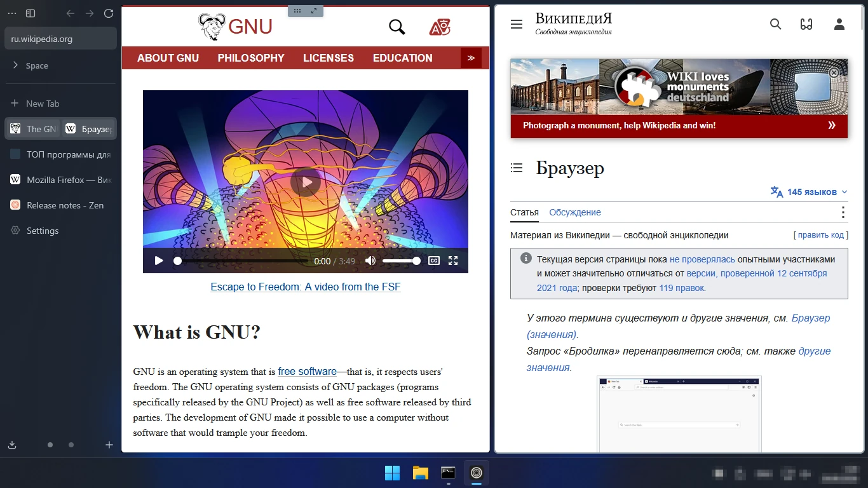Image resolution: width=868 pixels, height=488 pixels.
Task: Grab the split view rearrange handle
Action: coord(297,11)
